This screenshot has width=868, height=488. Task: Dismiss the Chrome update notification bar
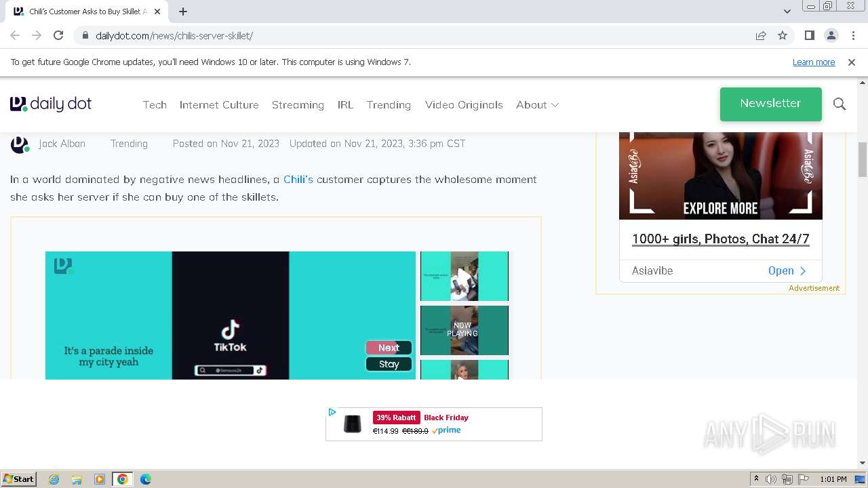pyautogui.click(x=852, y=62)
